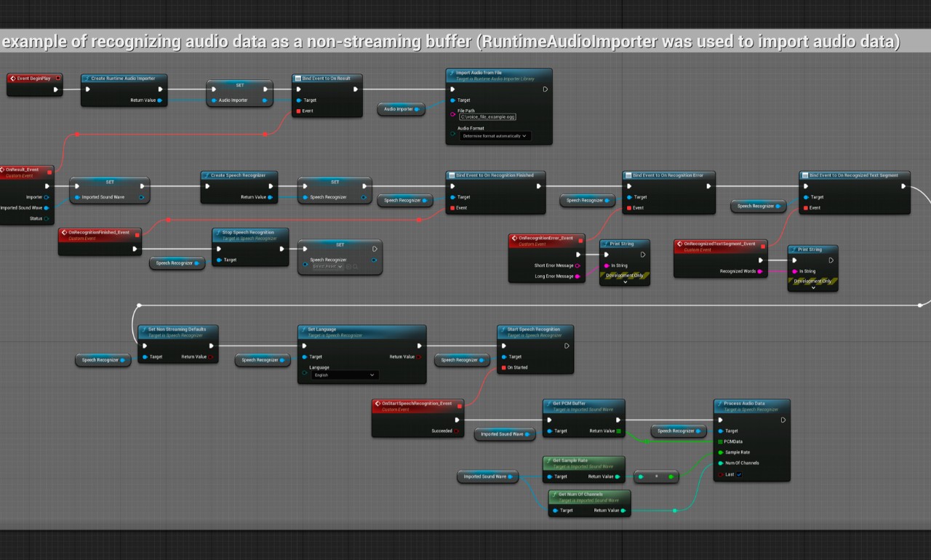Click the Audio Importer variable getter node
The image size is (931, 560).
[x=401, y=109]
